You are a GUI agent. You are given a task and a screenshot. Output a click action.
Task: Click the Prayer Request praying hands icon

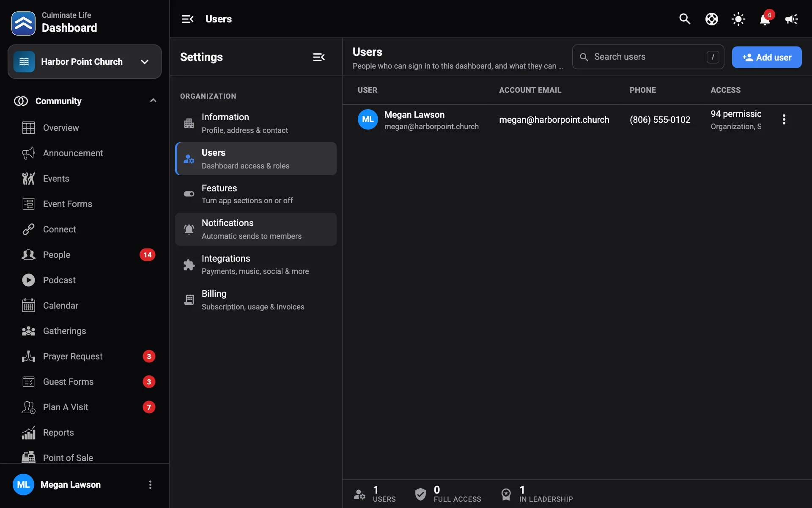click(28, 356)
